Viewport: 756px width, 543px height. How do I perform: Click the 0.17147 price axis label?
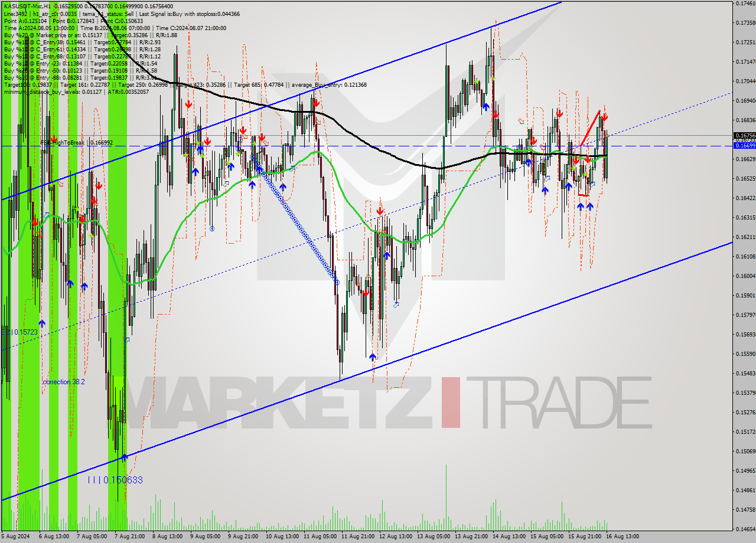(745, 62)
